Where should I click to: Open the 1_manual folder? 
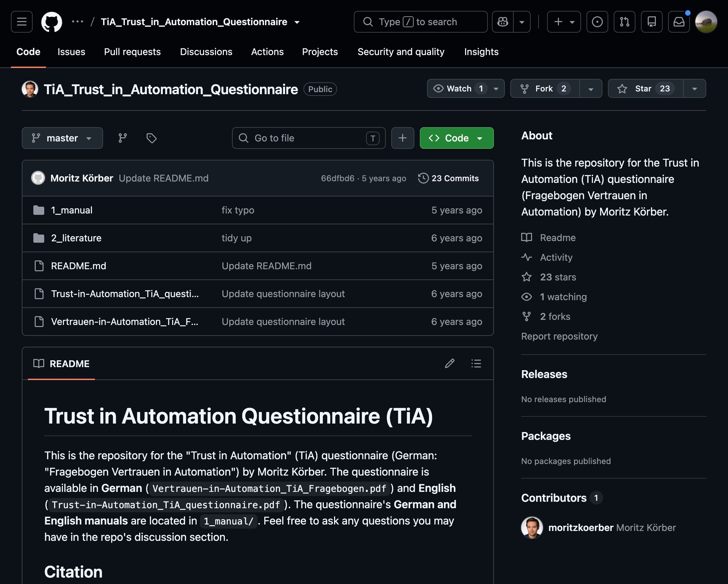71,210
